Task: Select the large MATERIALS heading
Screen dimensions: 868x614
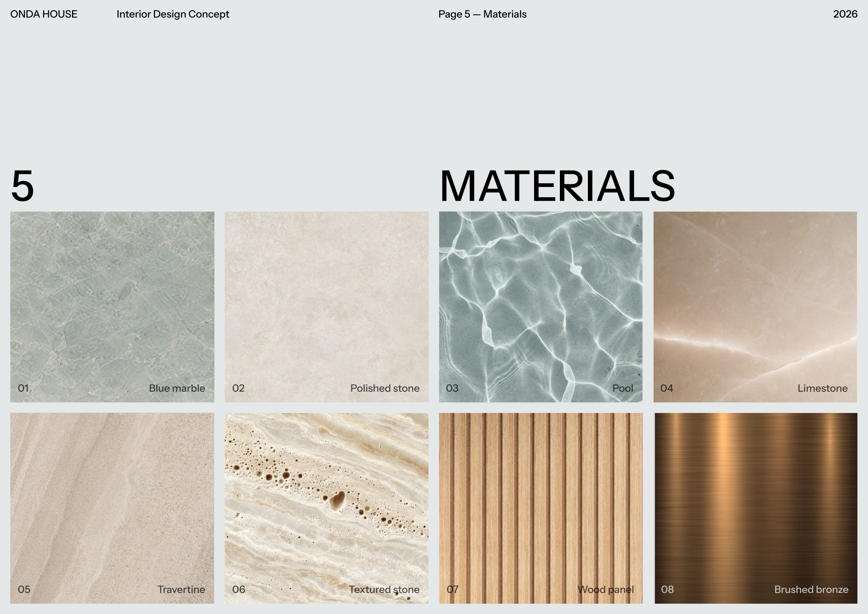Action: 557,186
